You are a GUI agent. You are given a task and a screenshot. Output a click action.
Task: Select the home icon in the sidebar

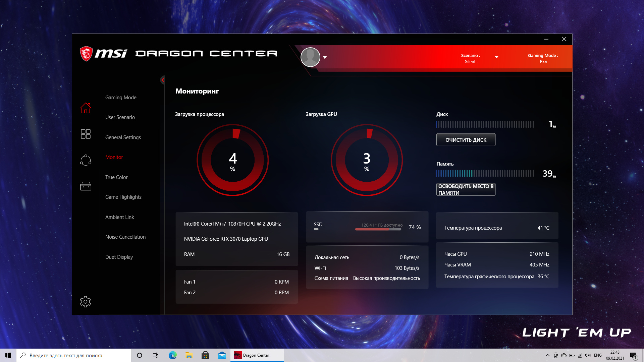86,108
